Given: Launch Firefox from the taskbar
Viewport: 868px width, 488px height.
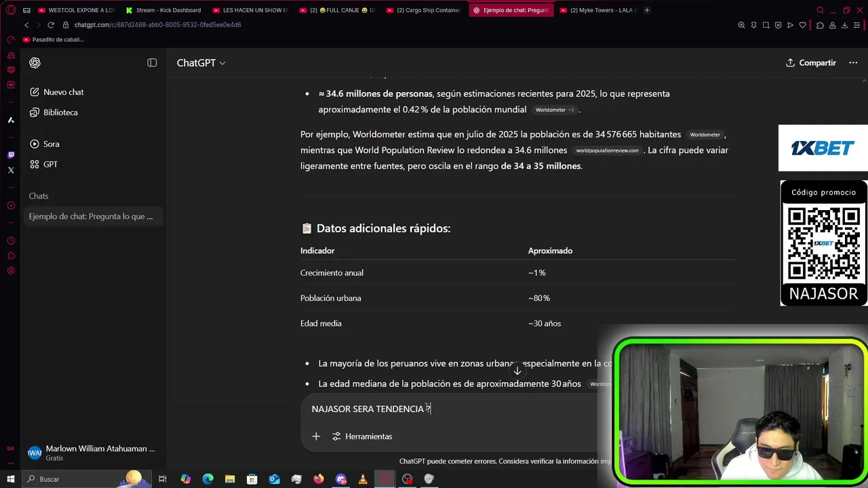Looking at the screenshot, I should (x=319, y=479).
